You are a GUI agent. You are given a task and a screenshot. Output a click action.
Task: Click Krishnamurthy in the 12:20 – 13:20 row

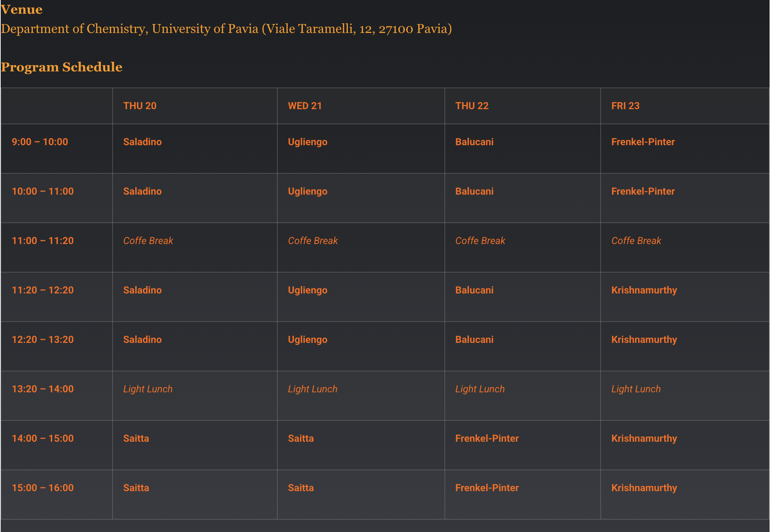point(644,339)
